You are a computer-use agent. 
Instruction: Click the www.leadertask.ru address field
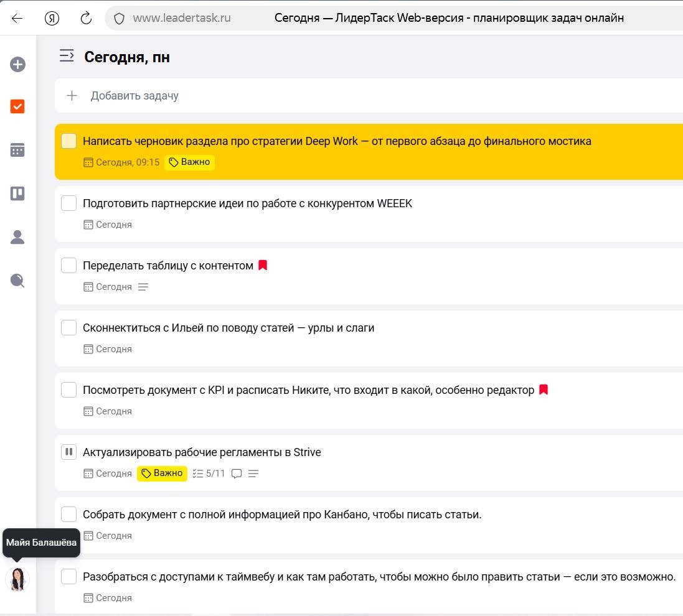[x=182, y=18]
